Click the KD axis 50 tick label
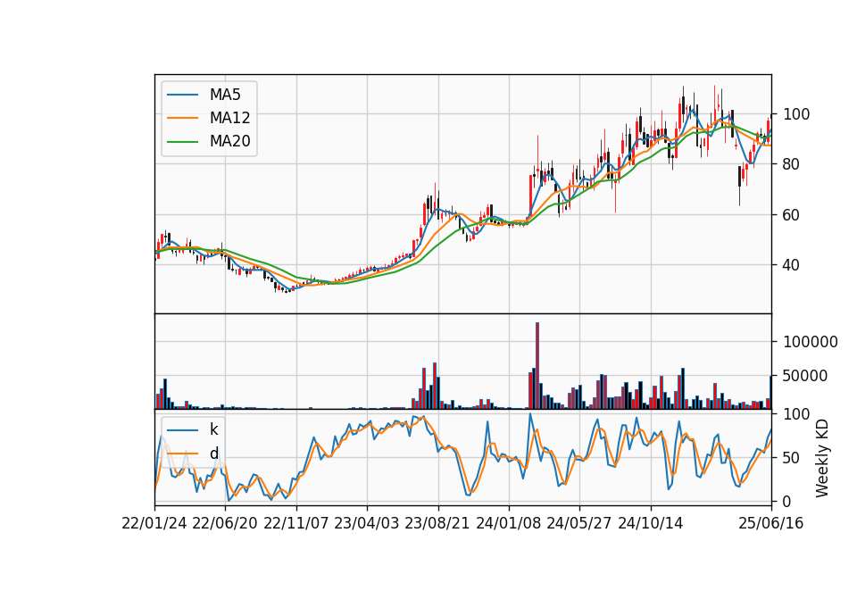857x616 pixels. 791,457
